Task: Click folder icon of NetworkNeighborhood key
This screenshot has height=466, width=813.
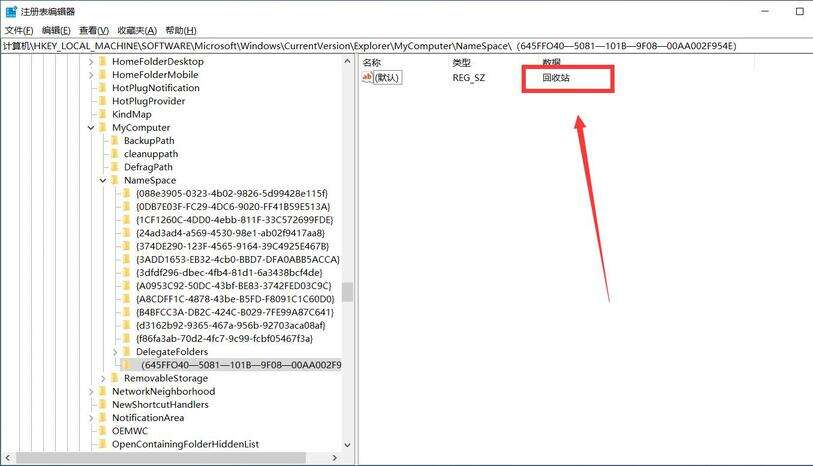Action: click(103, 391)
